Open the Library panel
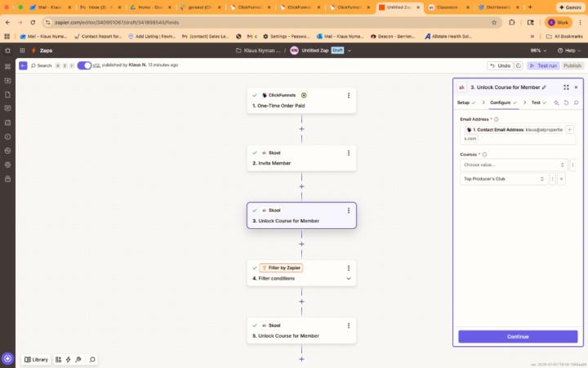Viewport: 588px width, 368px height. (36, 359)
